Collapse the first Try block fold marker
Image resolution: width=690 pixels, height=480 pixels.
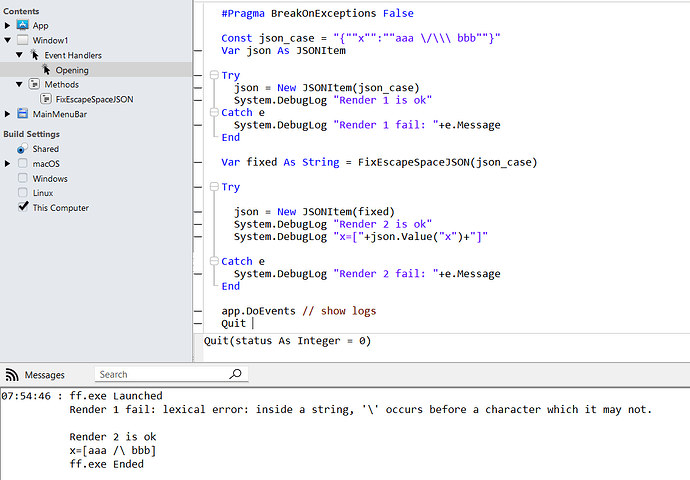pyautogui.click(x=214, y=75)
